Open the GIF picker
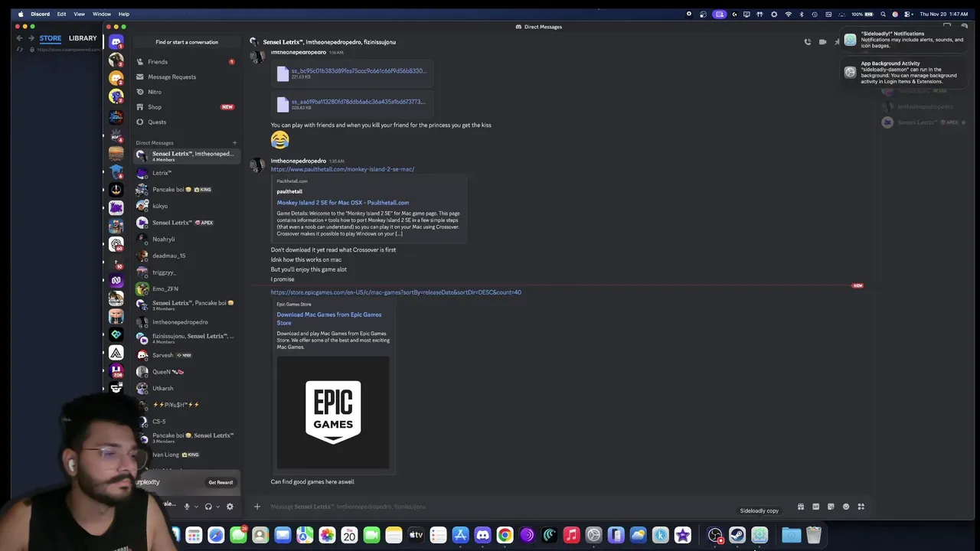The width and height of the screenshot is (980, 551). click(x=816, y=507)
